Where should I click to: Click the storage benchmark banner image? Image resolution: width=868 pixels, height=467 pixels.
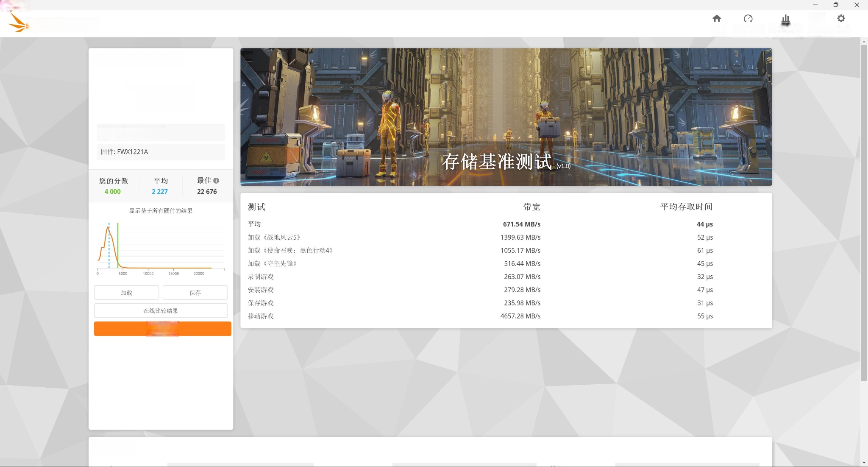point(506,117)
